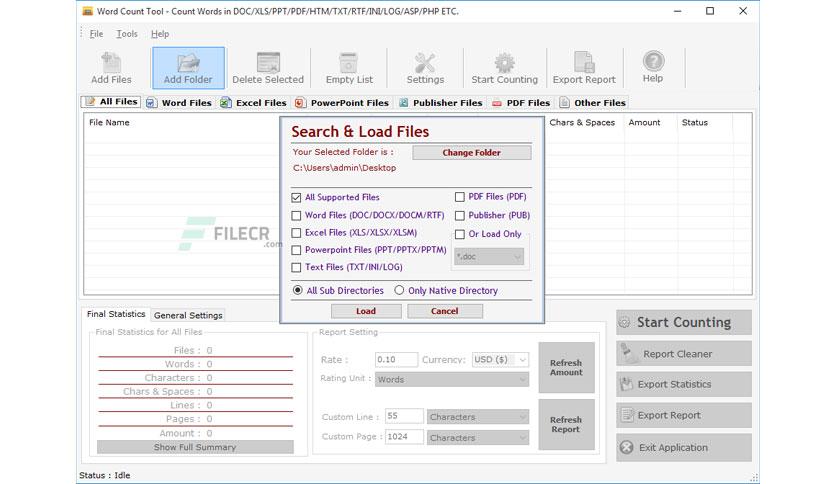This screenshot has width=836, height=484.
Task: Switch to the Publisher Files tab
Action: tap(441, 103)
